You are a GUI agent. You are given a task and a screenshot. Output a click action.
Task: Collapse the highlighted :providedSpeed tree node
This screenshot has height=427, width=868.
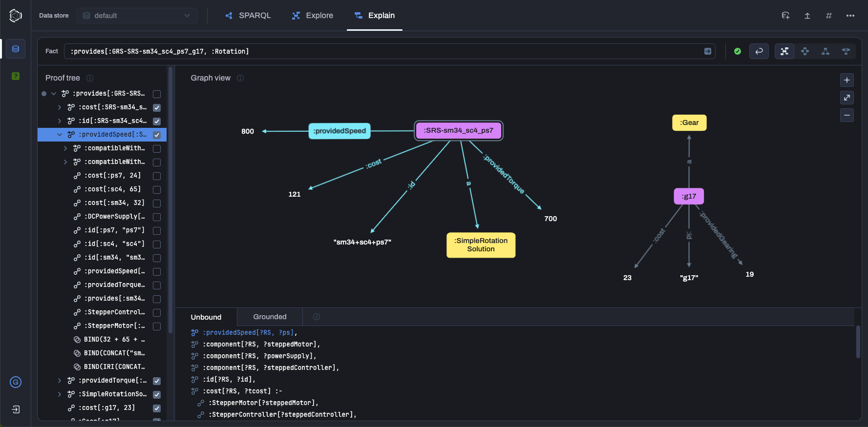[x=60, y=135]
